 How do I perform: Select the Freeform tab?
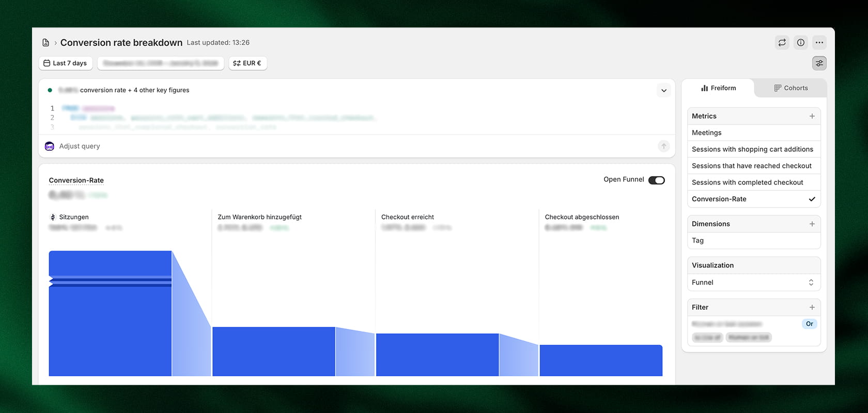tap(718, 88)
